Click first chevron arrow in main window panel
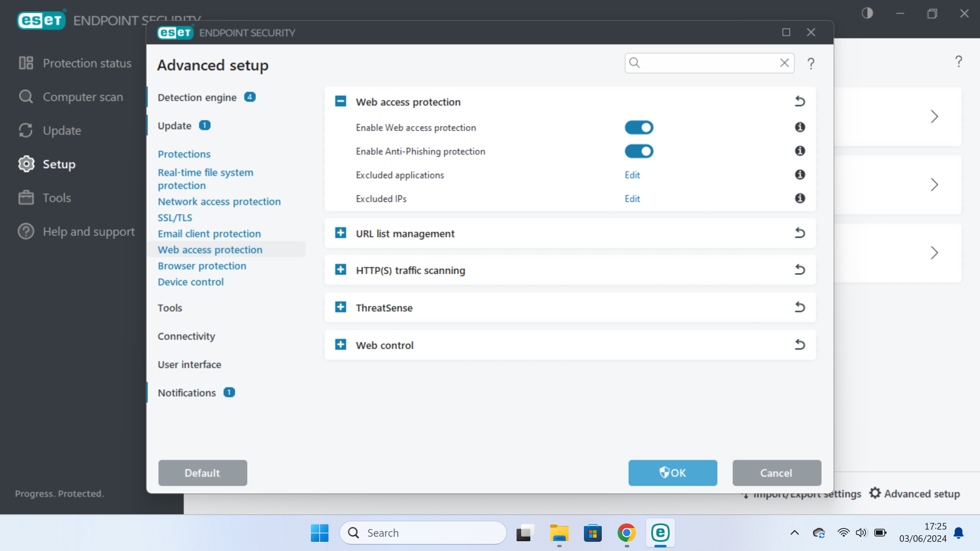 [934, 116]
